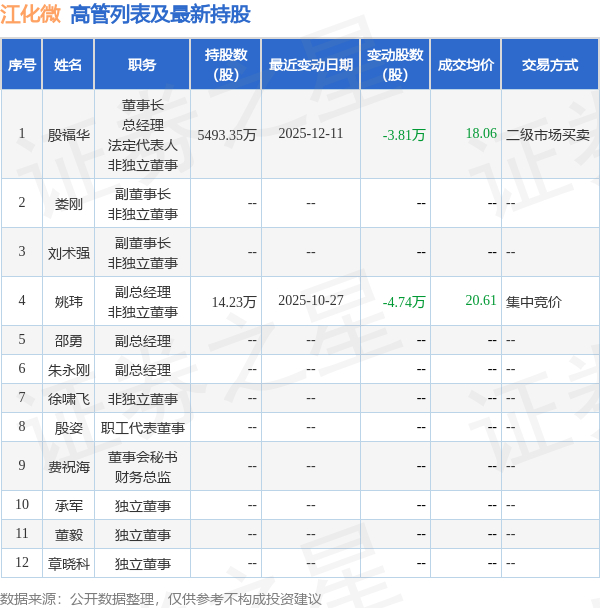Click 副董事长 in 刘术强's row
The width and height of the screenshot is (600, 608).
142,243
